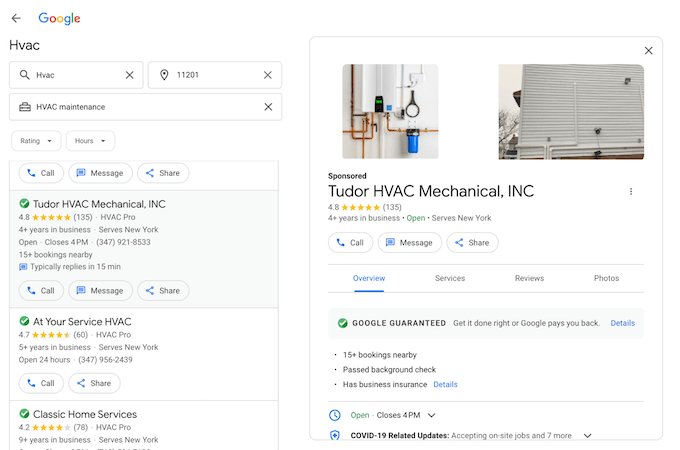This screenshot has width=680, height=450.
Task: Expand COVID-19 Related Updates section
Action: point(587,436)
